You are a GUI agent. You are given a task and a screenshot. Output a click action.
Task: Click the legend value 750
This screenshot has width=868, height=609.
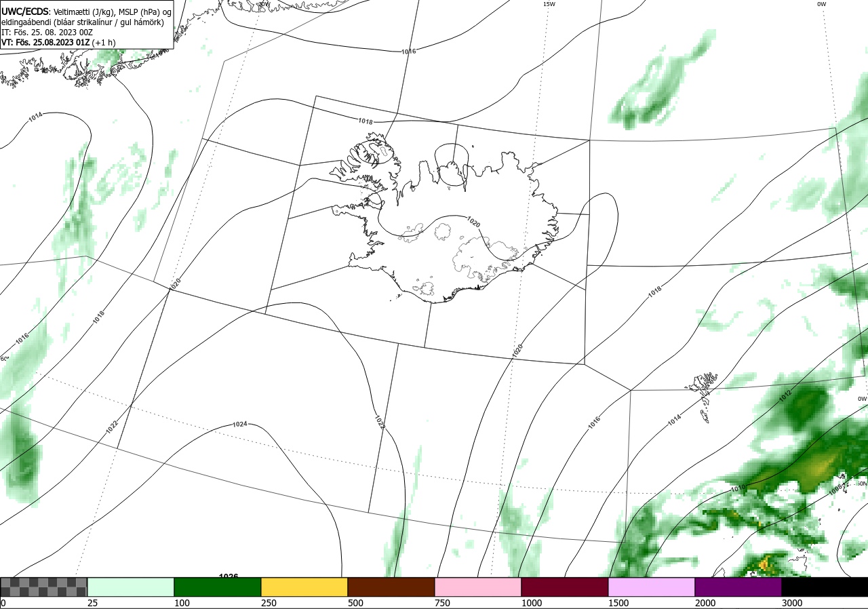pos(443,603)
